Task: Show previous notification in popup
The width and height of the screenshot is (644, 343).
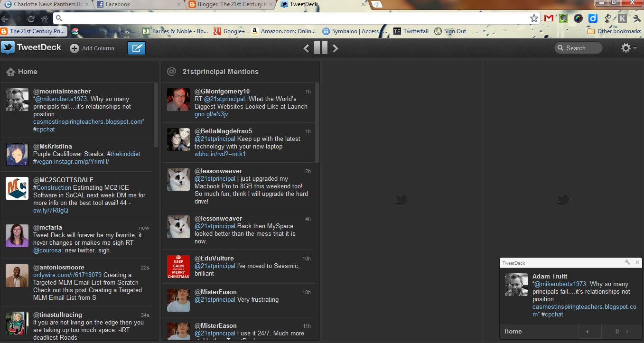Action: [x=588, y=332]
